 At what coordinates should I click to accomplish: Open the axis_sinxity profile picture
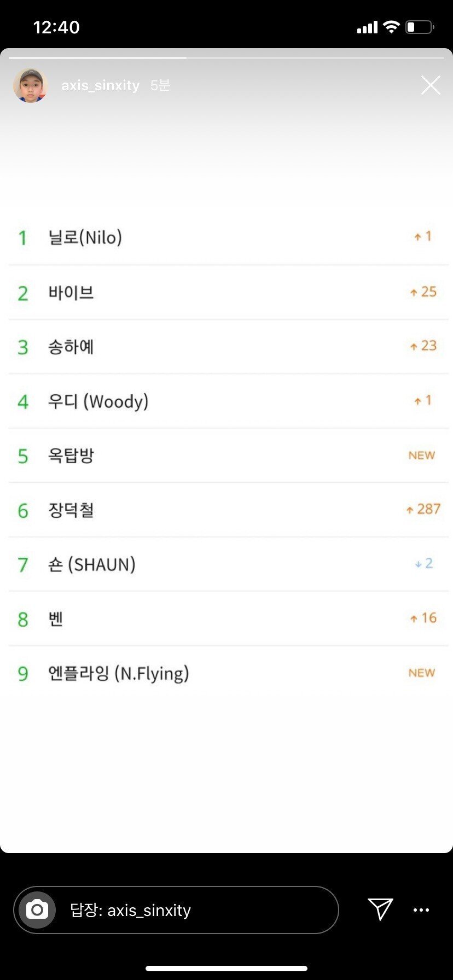tap(30, 85)
